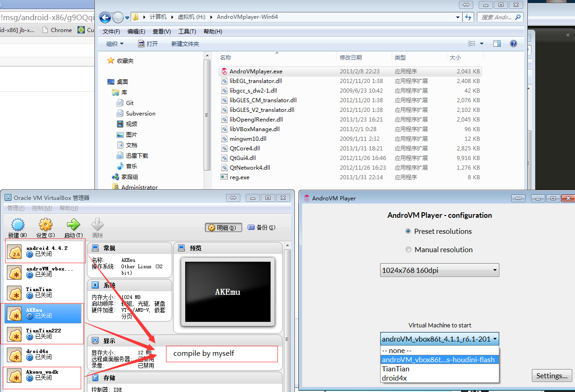The height and width of the screenshot is (392, 575).
Task: Click the New (新建) VM icon in VirtualBox
Action: point(17,225)
